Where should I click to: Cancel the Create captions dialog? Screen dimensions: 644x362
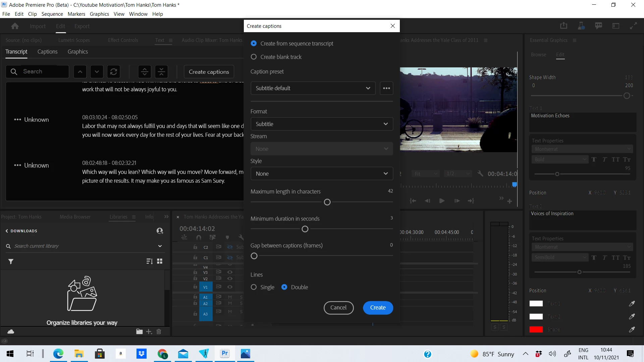[x=338, y=308]
